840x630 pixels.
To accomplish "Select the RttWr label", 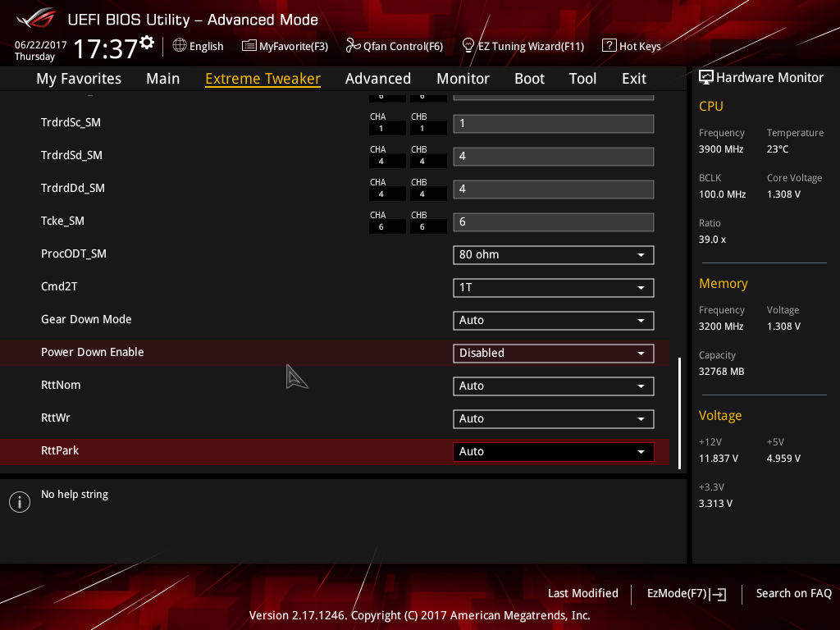I will (x=55, y=418).
